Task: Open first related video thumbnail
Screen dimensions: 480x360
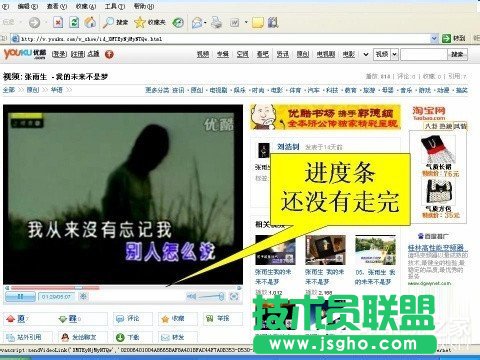Action: (275, 250)
